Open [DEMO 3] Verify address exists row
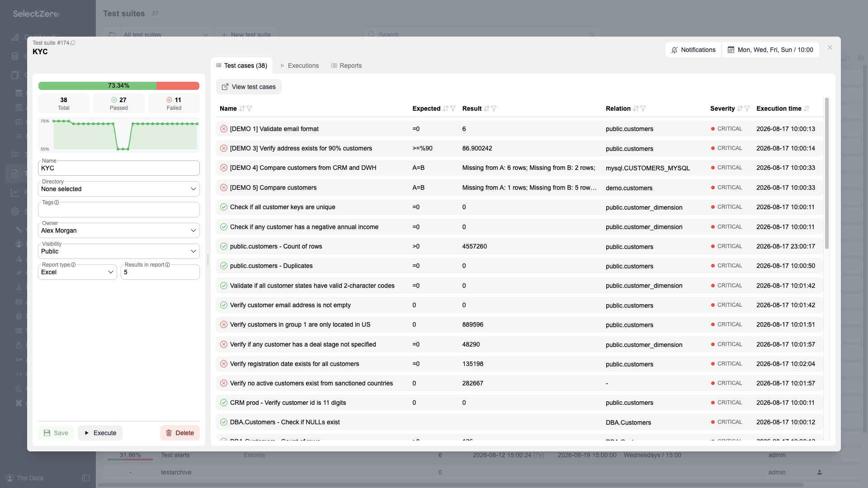The image size is (868, 488). pyautogui.click(x=519, y=148)
